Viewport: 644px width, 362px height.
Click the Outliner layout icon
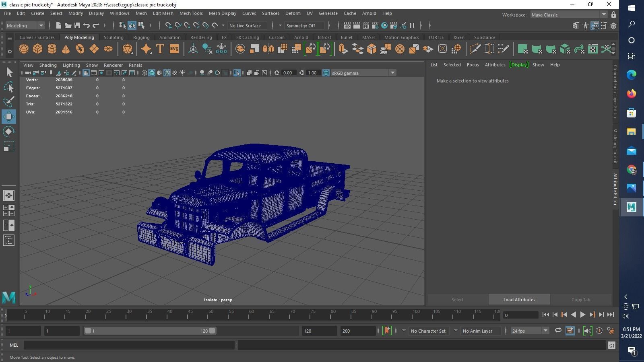click(9, 241)
